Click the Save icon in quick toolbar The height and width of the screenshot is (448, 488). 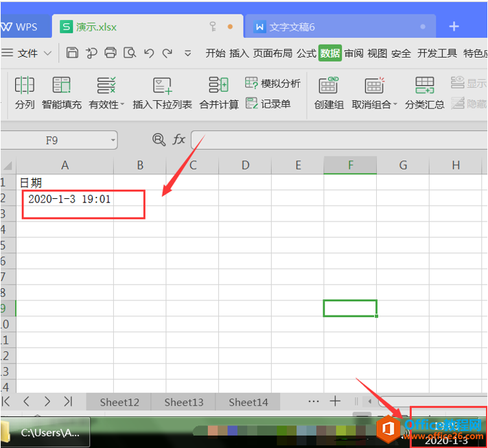pos(72,53)
